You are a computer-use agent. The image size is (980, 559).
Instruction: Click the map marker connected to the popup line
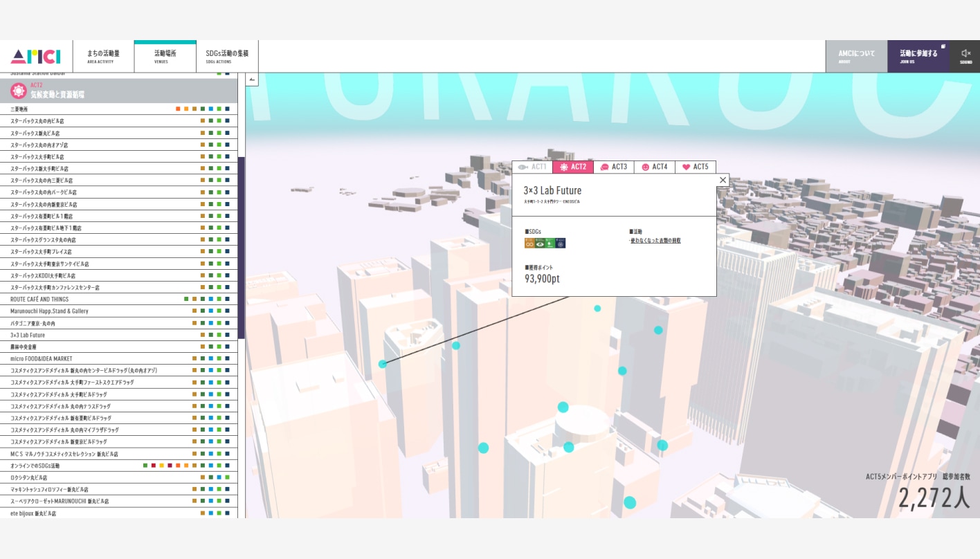[382, 364]
